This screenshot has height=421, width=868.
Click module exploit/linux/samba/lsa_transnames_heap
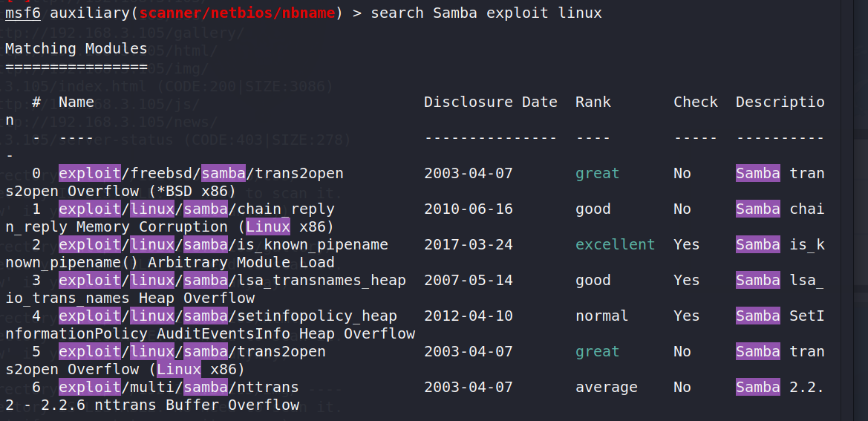click(232, 281)
